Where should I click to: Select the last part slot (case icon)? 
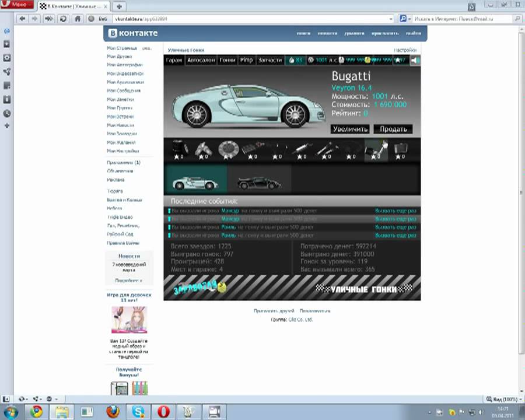click(x=400, y=150)
